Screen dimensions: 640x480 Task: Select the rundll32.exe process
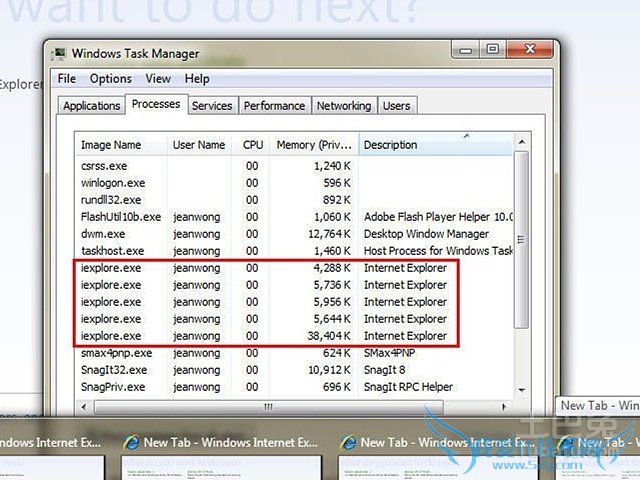[294, 200]
